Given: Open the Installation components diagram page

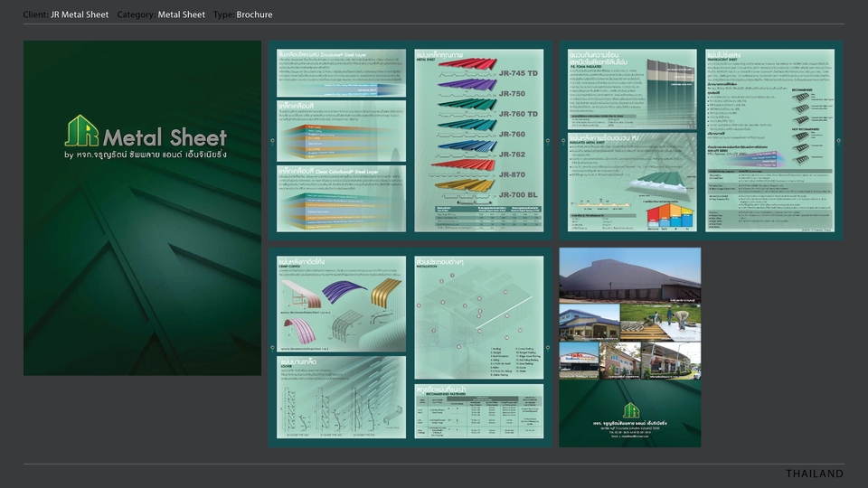Looking at the screenshot, I should 479,317.
